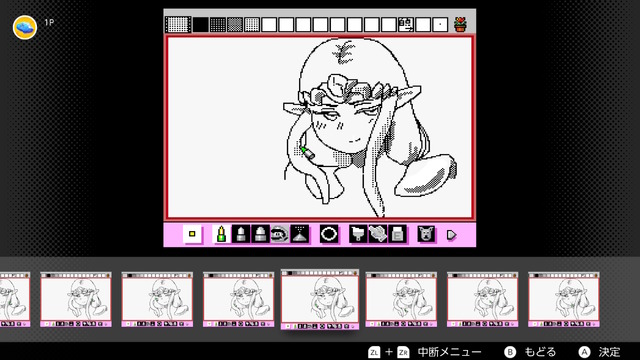Choose the Mario face stamp tool
This screenshot has height=360, width=640.
280,234
